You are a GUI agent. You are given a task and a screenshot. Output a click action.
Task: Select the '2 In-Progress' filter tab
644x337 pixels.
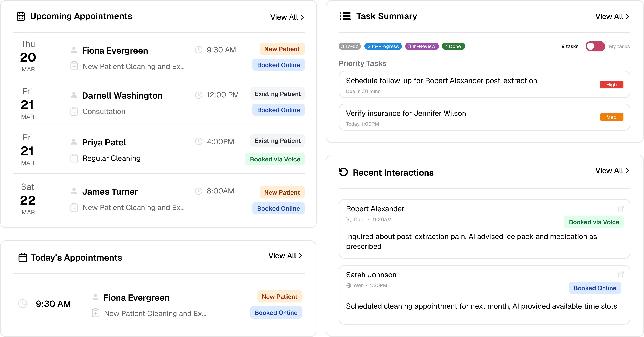(383, 46)
